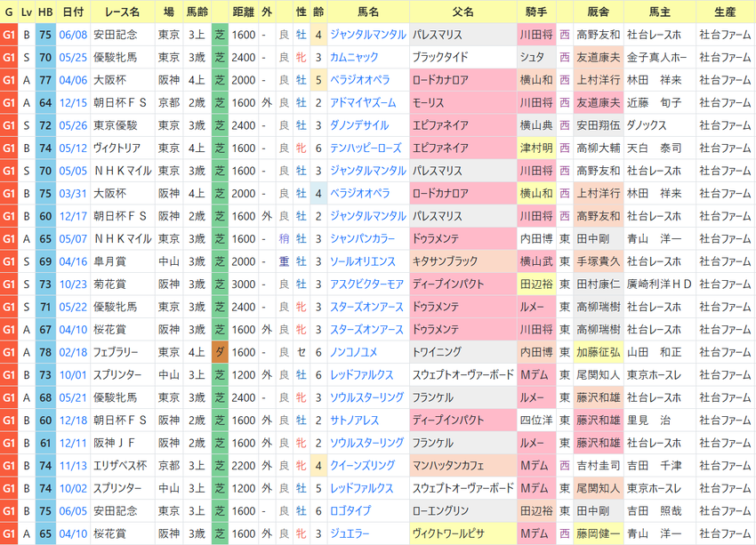This screenshot has height=545, width=756.
Task: Open the 04/06 date link
Action: pyautogui.click(x=73, y=80)
